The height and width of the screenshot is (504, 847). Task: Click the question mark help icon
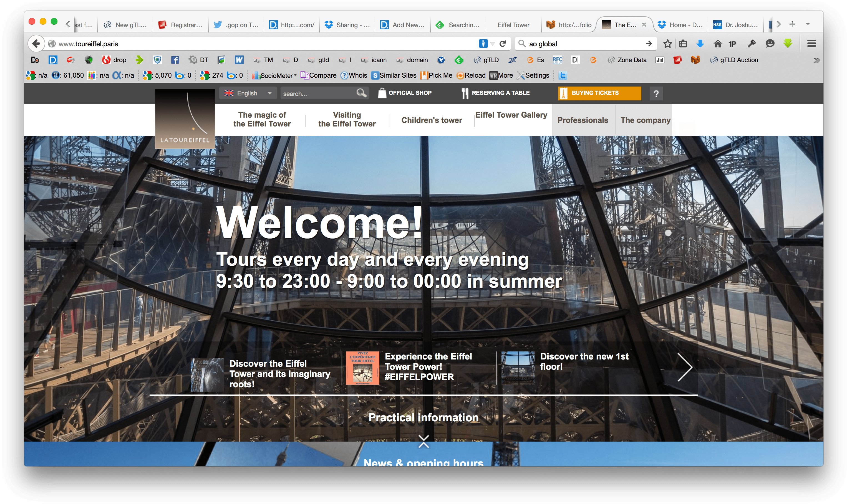(656, 93)
